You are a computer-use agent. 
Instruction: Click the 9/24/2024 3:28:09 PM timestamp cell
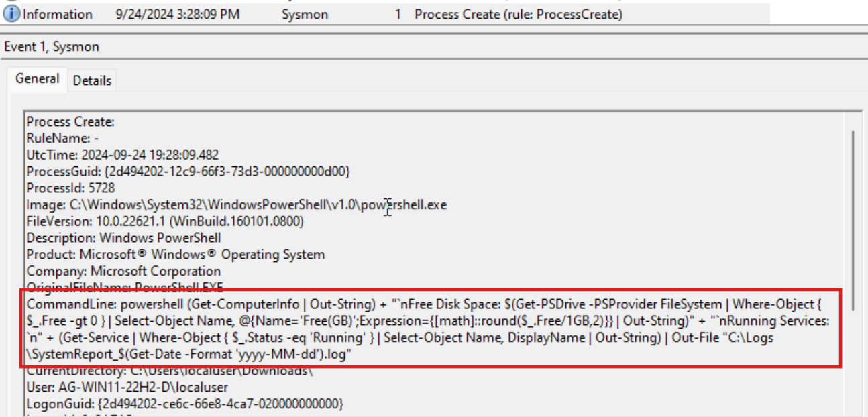178,14
